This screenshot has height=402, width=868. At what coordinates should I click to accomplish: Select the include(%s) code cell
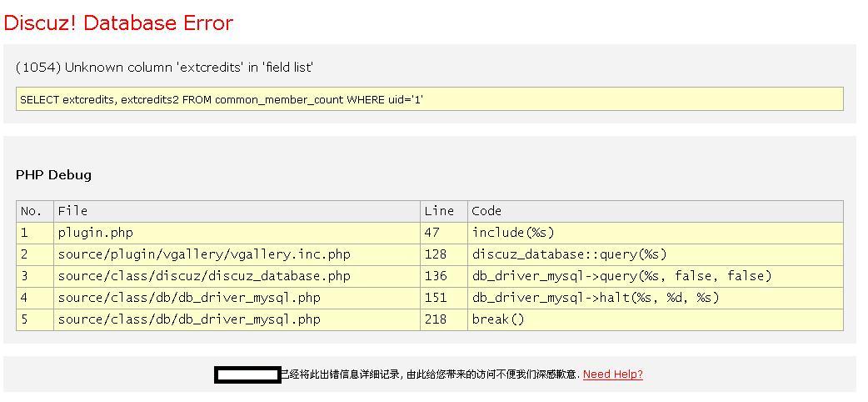pyautogui.click(x=656, y=233)
